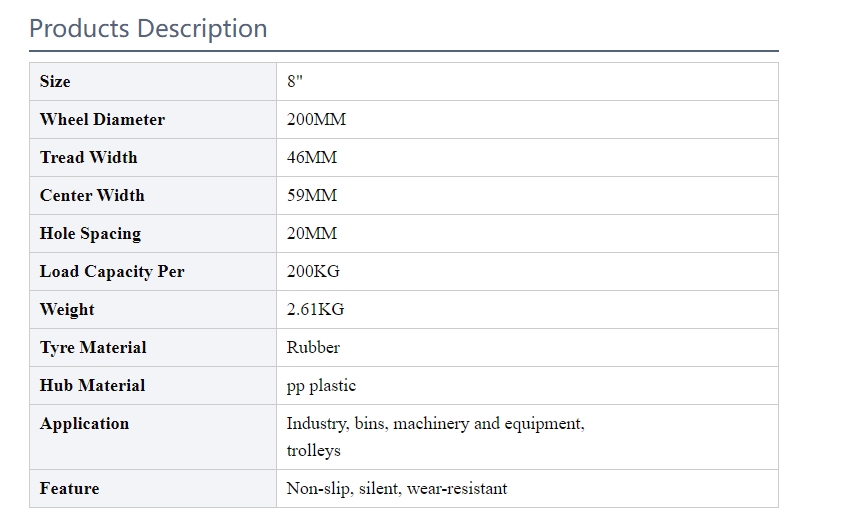The height and width of the screenshot is (519, 859).
Task: Select the Center Width label
Action: coord(92,196)
